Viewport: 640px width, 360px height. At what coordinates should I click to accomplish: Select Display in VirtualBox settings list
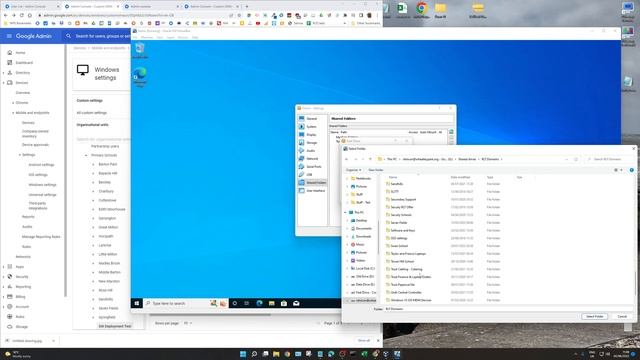pos(312,135)
